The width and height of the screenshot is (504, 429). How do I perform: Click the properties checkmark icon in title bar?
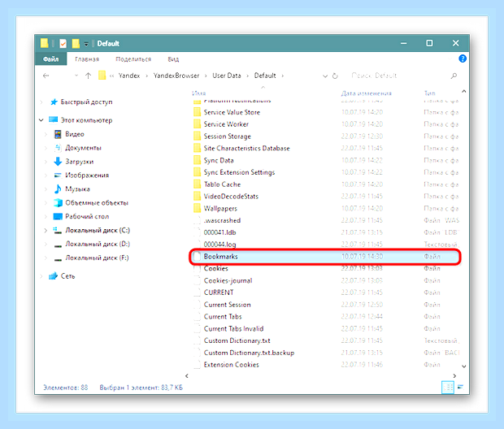coord(63,43)
